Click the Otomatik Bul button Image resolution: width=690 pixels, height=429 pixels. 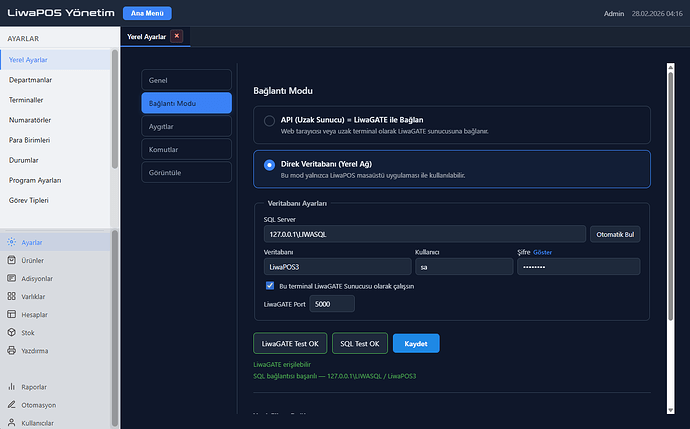click(x=615, y=234)
